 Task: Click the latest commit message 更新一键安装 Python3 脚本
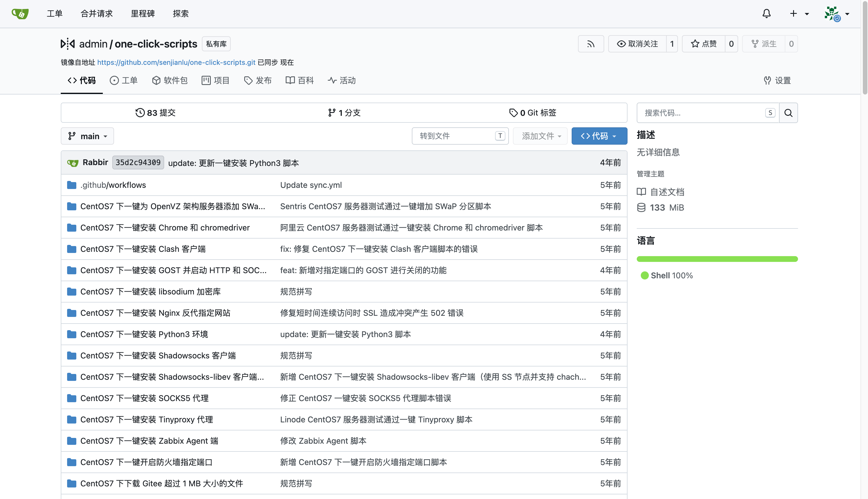tap(234, 163)
